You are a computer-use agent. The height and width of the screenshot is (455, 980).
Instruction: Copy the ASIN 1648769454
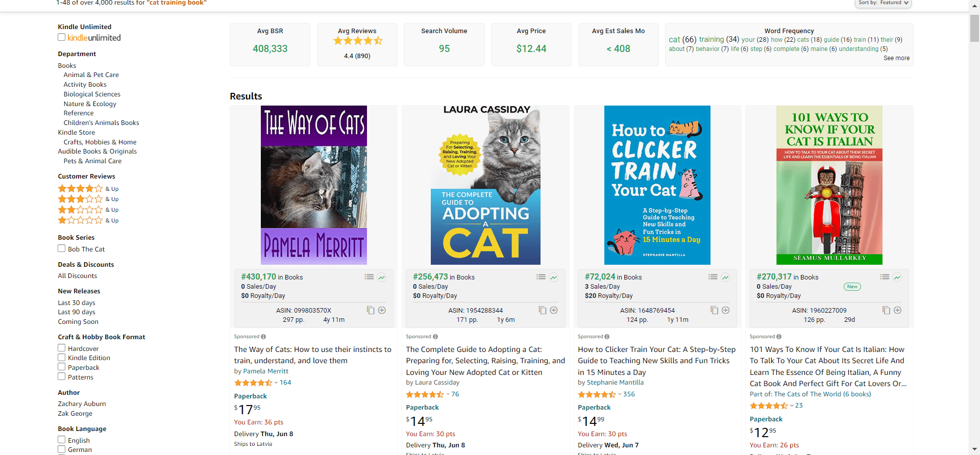pyautogui.click(x=715, y=310)
